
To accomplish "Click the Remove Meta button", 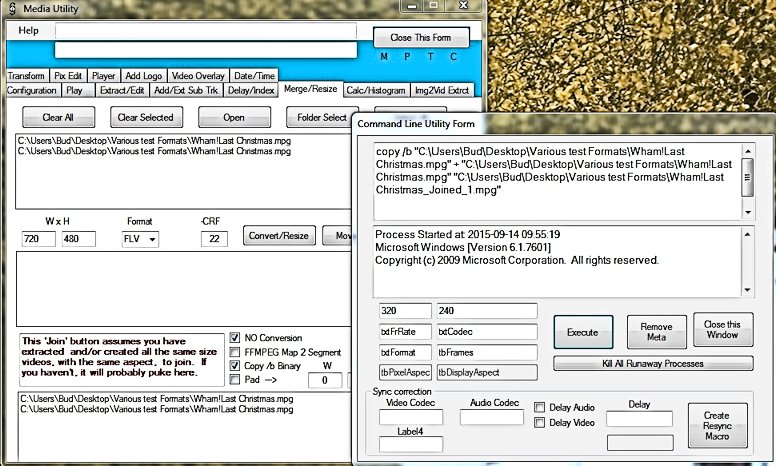I will (656, 332).
